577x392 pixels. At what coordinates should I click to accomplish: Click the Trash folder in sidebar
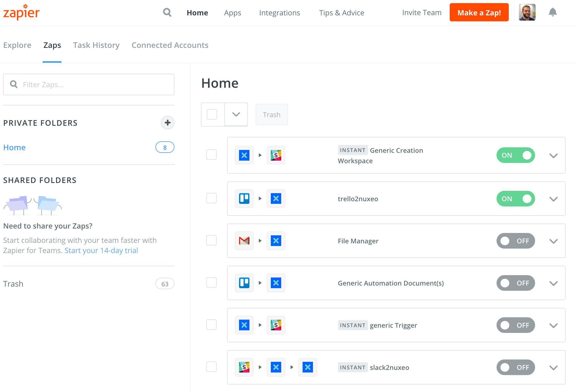[x=13, y=283]
